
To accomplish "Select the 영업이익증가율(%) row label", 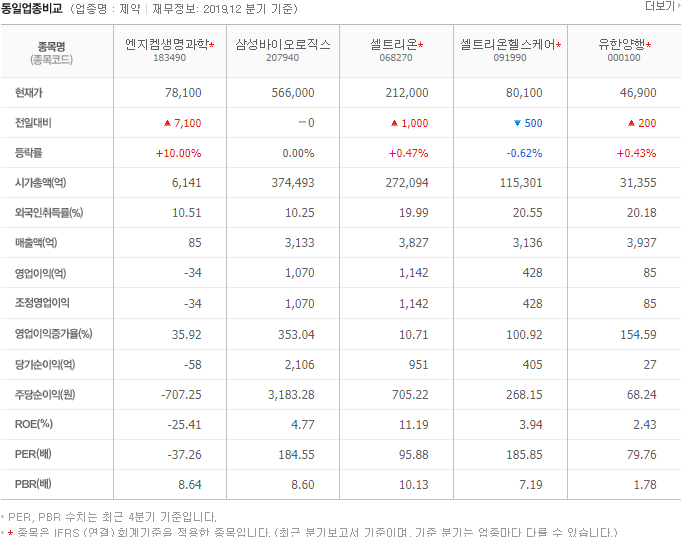I will [53, 334].
